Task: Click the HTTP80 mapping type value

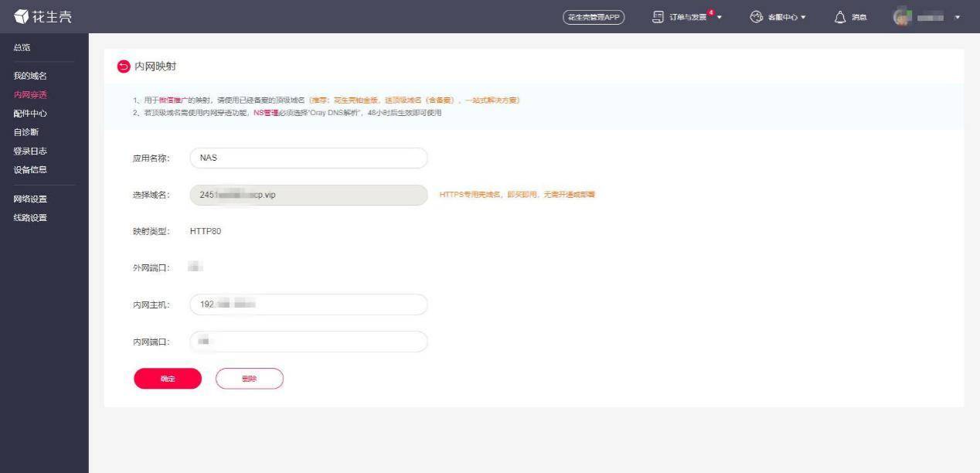Action: coord(206,231)
